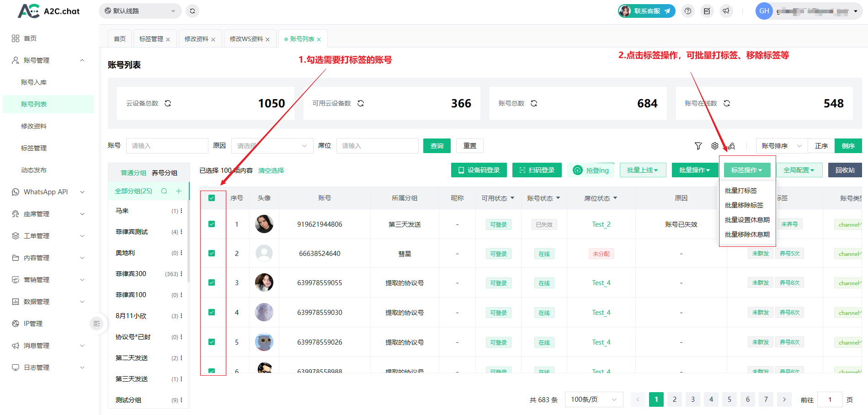868x415 pixels.
Task: Click the 清空选择 link
Action: click(x=271, y=170)
